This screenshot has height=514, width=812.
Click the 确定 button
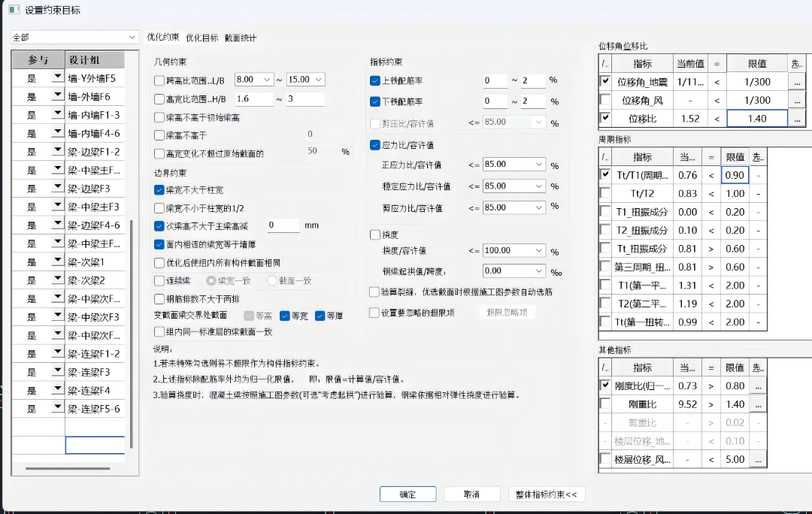tap(408, 494)
